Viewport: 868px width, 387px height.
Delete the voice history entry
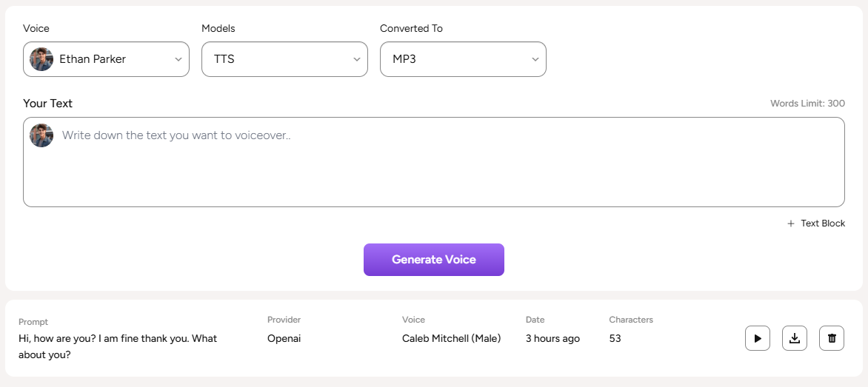tap(832, 338)
